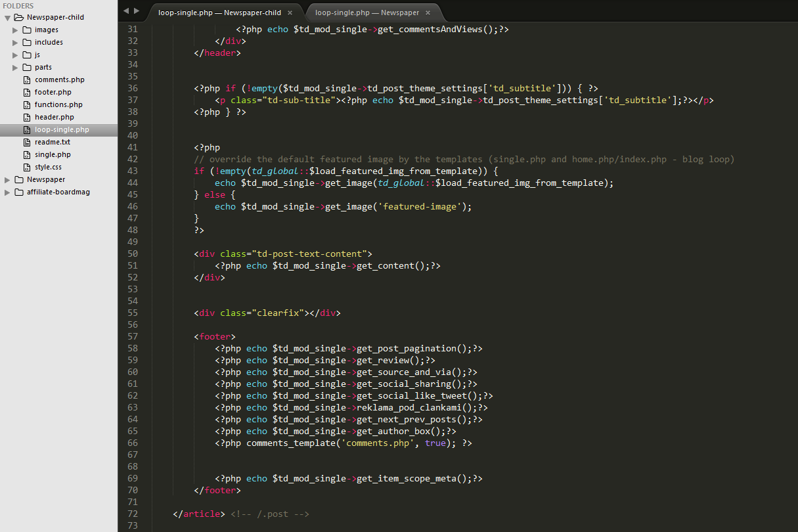This screenshot has height=532, width=798.
Task: Close the loop-single.php Newspaper-child tab
Action: (290, 12)
